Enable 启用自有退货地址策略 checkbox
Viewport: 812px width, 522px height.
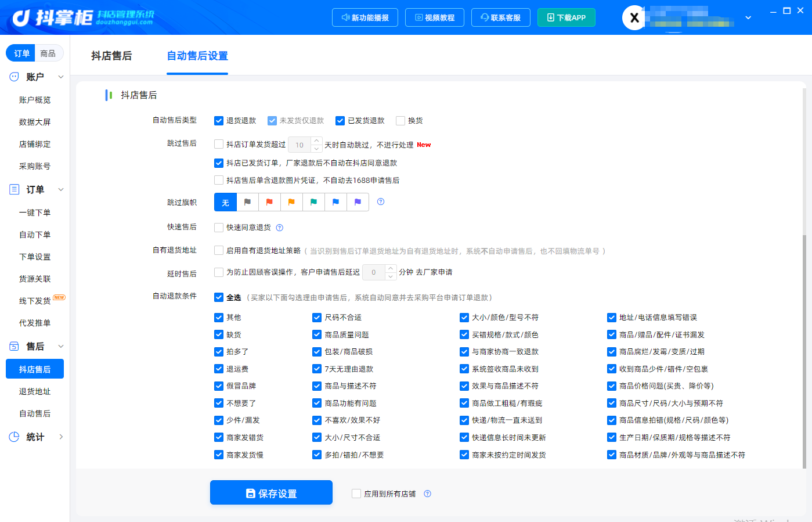(219, 250)
